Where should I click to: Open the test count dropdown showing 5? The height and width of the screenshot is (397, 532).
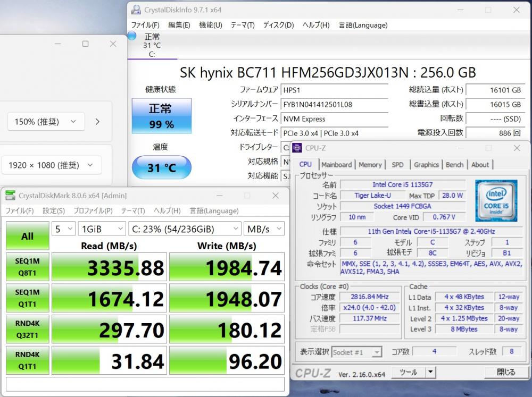tap(63, 229)
